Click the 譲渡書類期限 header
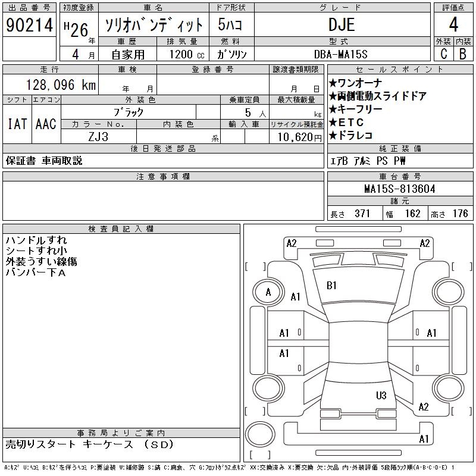This screenshot has width=476, height=476. [x=296, y=70]
